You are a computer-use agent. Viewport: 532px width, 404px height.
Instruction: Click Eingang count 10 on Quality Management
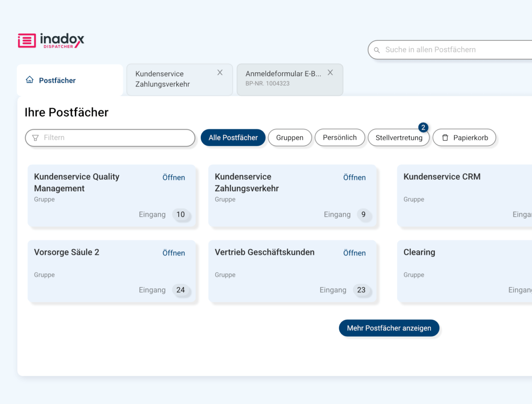180,215
